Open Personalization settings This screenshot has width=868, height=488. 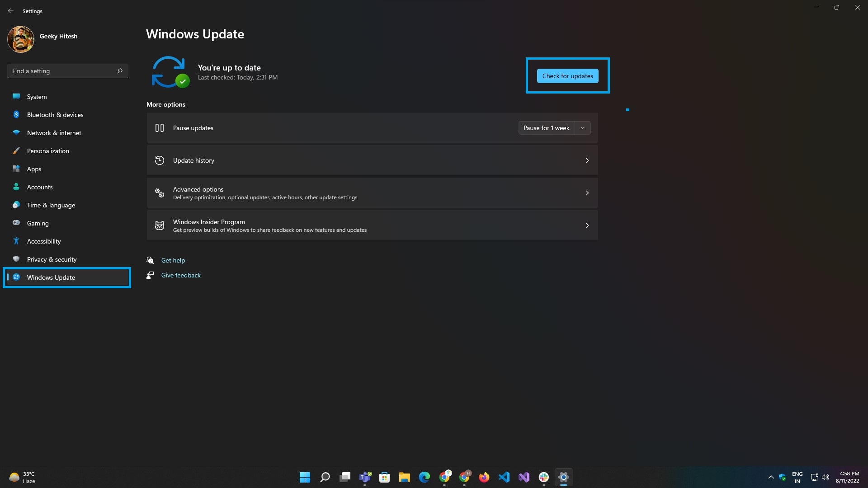(68, 151)
